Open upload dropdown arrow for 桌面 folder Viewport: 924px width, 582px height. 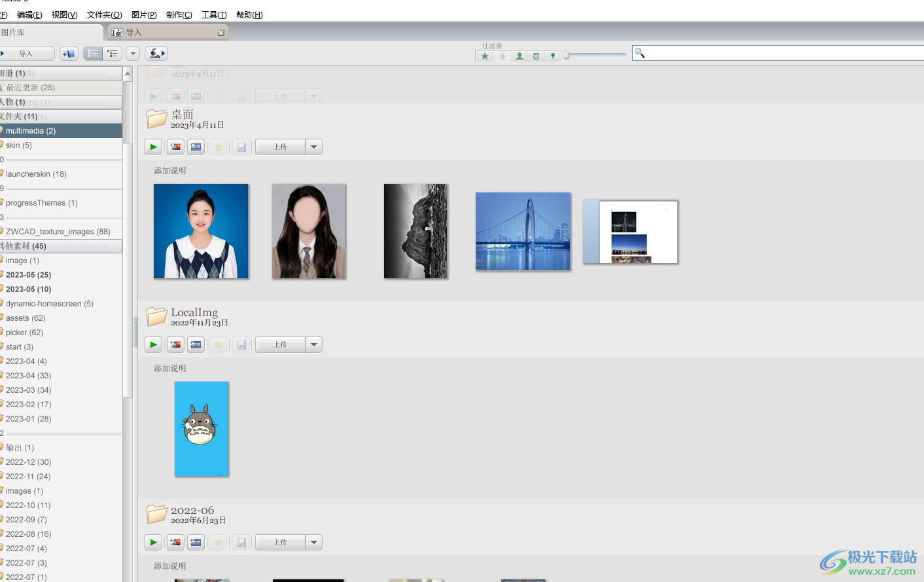[314, 147]
